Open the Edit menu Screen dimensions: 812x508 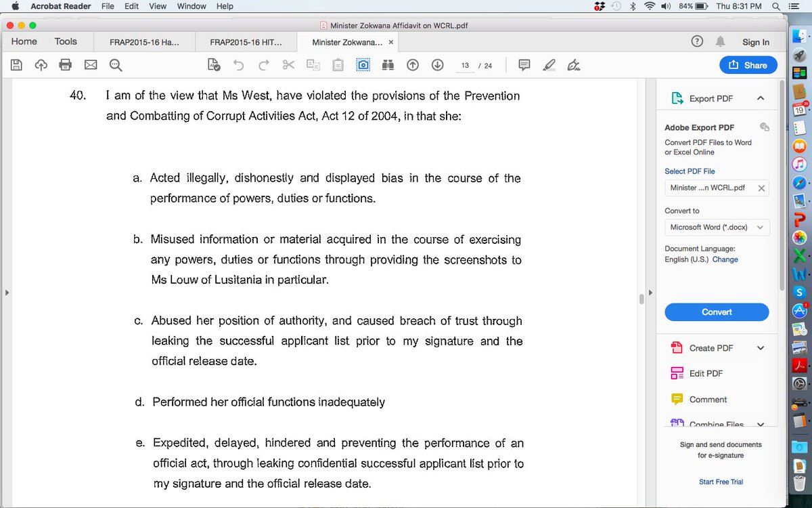click(132, 6)
